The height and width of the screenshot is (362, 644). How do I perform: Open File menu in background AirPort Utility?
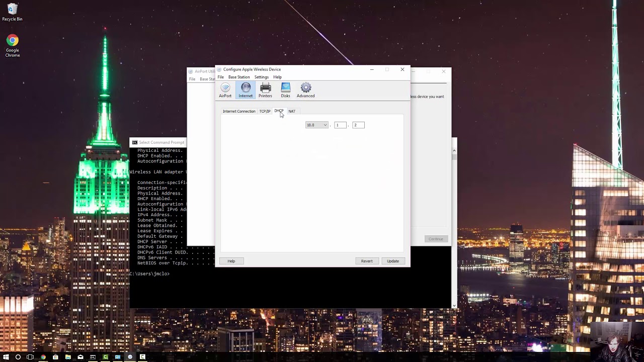[192, 79]
